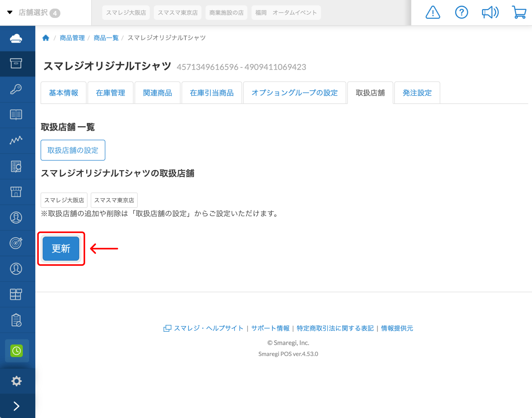Click the blue 更新 update button
This screenshot has height=418, width=532.
61,249
